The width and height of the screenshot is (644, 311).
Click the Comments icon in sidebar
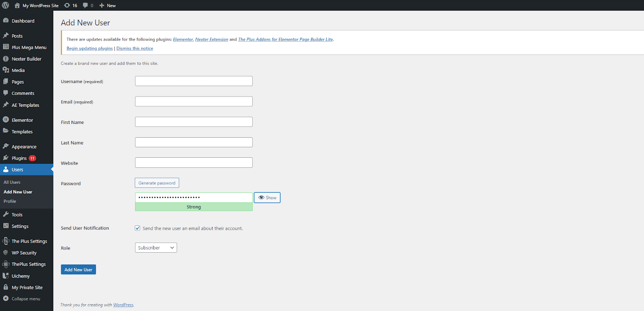tap(6, 93)
